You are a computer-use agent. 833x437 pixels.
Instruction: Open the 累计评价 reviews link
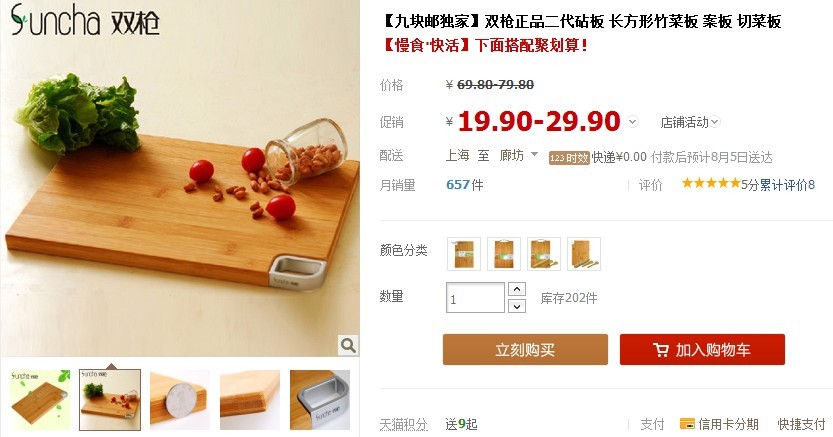(787, 185)
